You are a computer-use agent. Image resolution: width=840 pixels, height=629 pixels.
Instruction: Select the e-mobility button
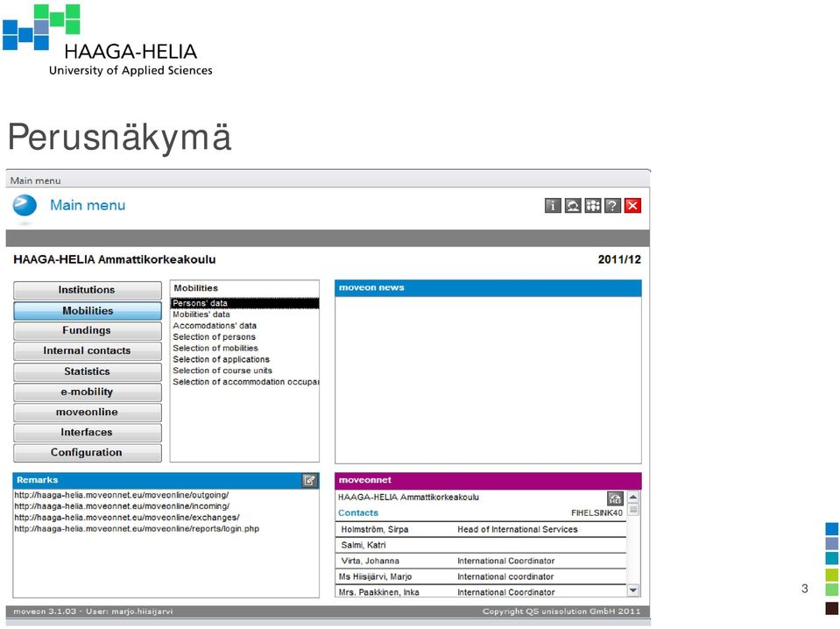pos(88,392)
